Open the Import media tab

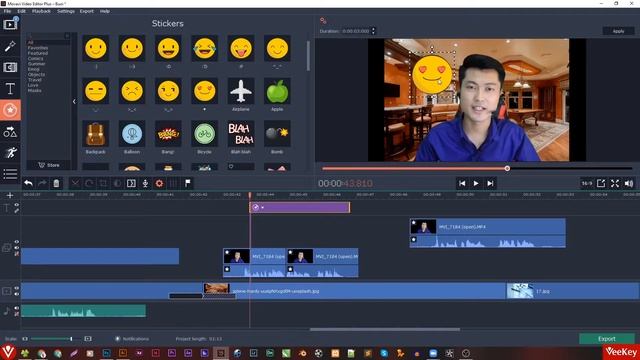(x=10, y=24)
